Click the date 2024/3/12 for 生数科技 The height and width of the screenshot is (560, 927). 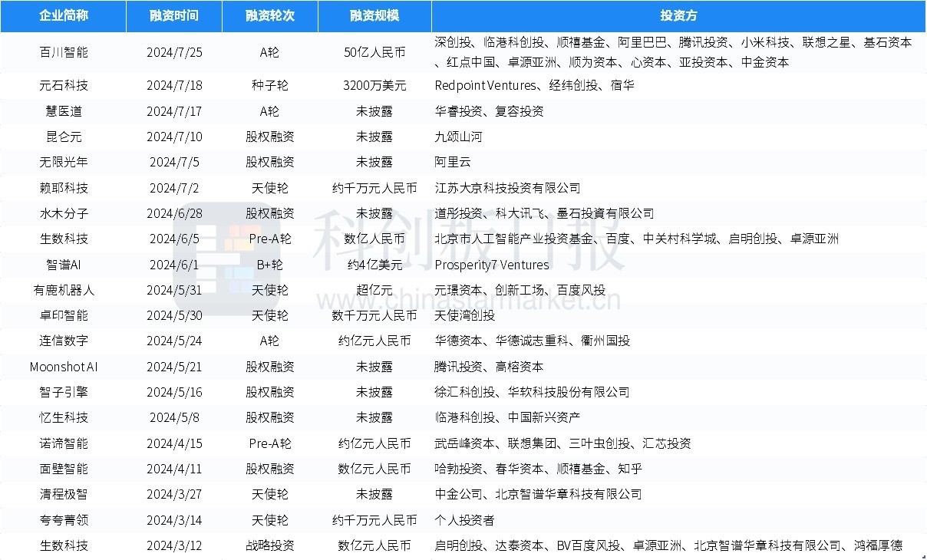pyautogui.click(x=174, y=545)
